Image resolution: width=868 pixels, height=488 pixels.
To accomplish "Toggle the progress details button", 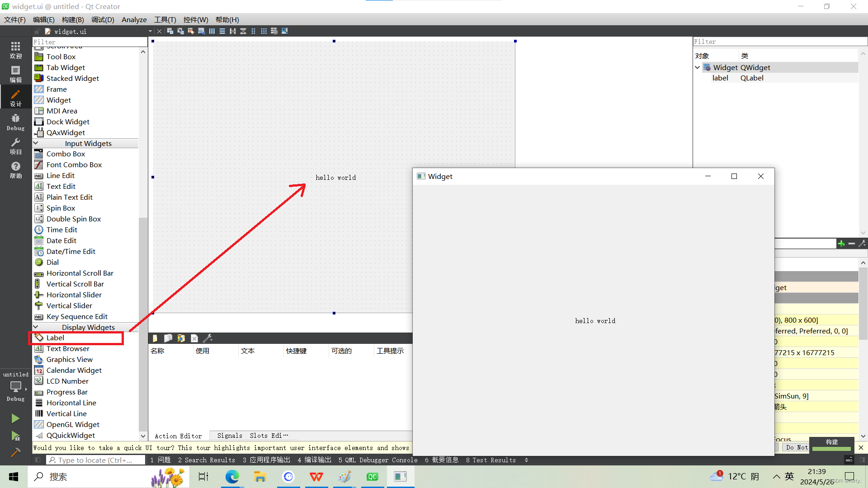I will (x=849, y=460).
